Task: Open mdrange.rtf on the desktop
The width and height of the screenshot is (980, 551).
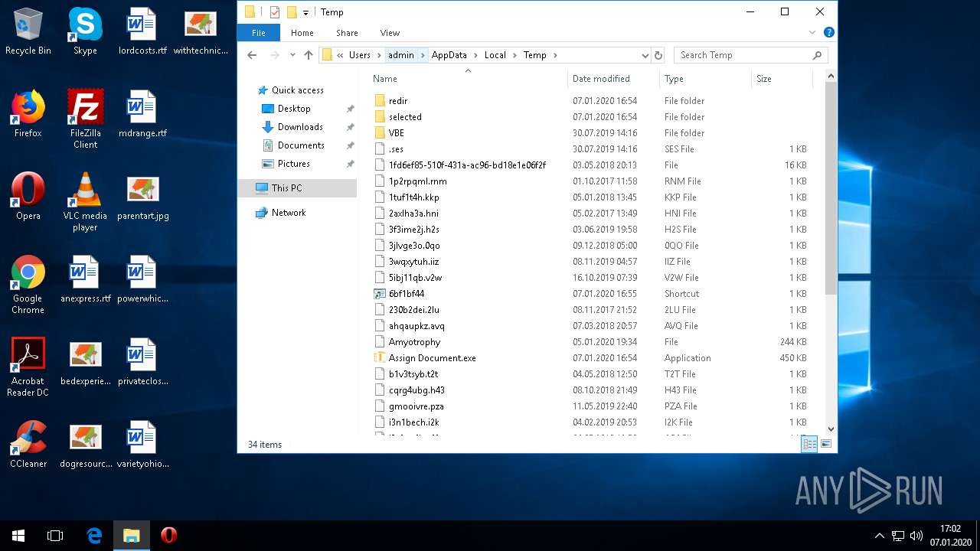Action: pyautogui.click(x=142, y=115)
